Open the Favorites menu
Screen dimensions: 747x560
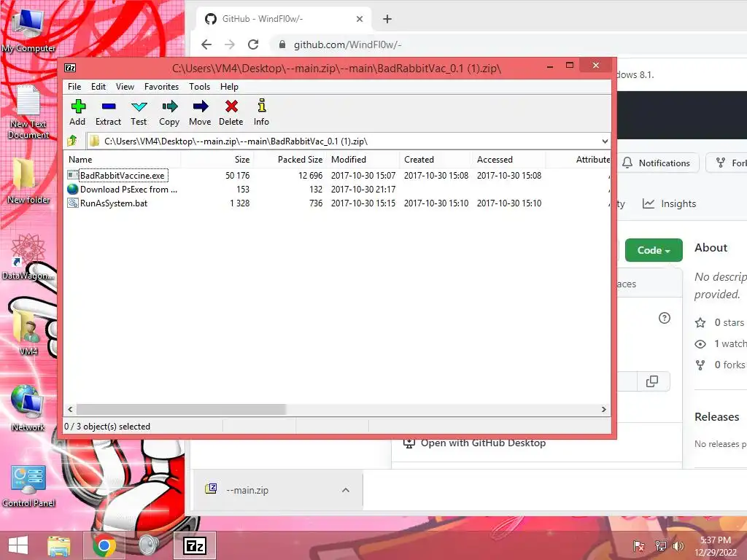point(161,87)
